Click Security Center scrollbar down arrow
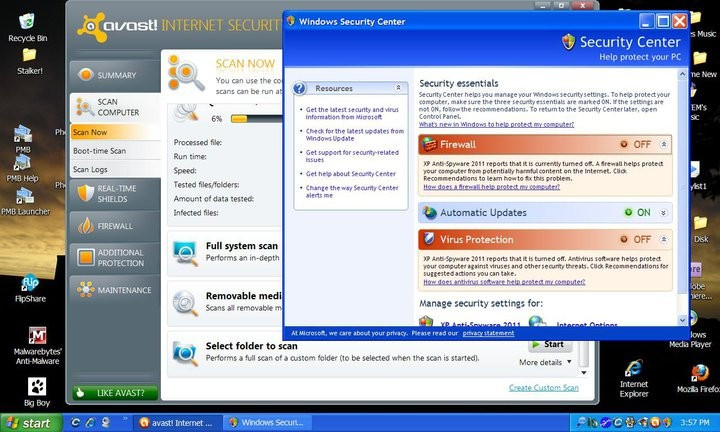The width and height of the screenshot is (720, 432). 682,320
